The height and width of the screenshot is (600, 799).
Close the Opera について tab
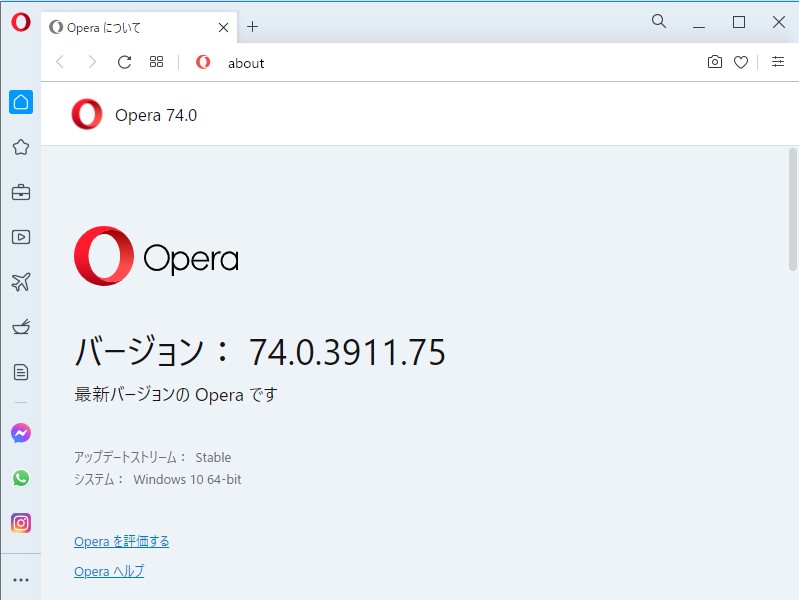223,28
